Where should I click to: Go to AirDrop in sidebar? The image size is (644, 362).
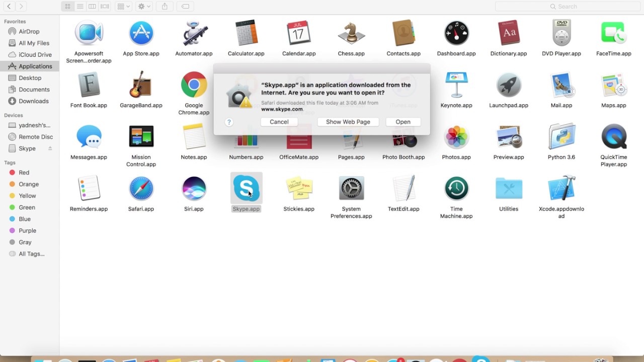pos(29,31)
